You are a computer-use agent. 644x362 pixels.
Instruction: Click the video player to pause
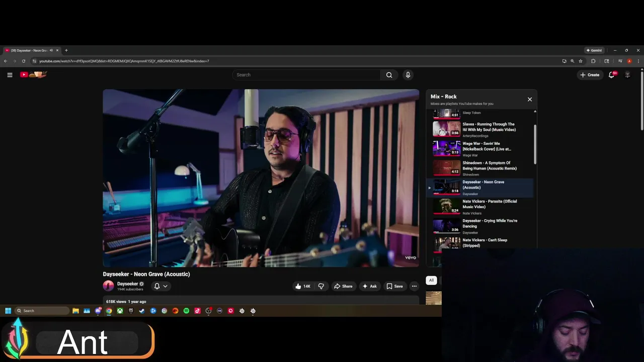tap(261, 178)
